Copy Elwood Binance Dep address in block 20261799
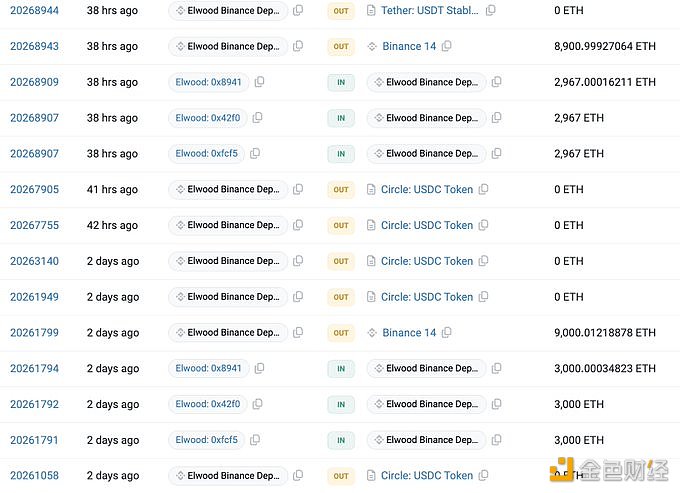This screenshot has width=680, height=493. pyautogui.click(x=298, y=333)
